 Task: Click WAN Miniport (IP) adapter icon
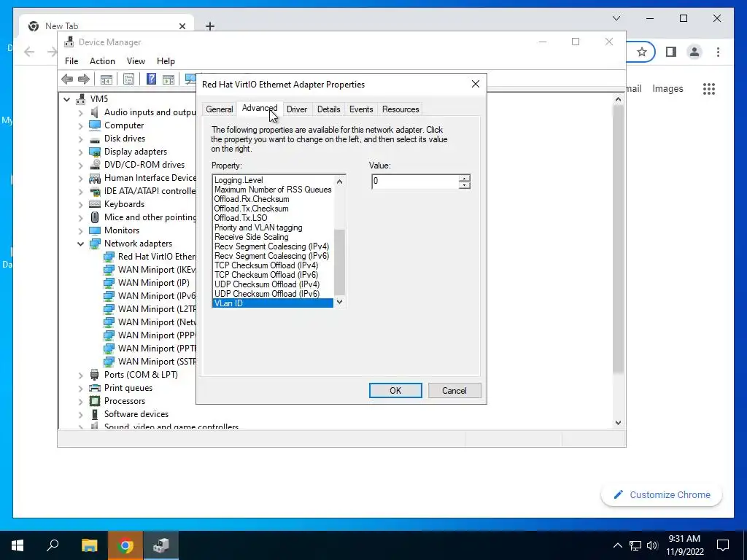109,283
